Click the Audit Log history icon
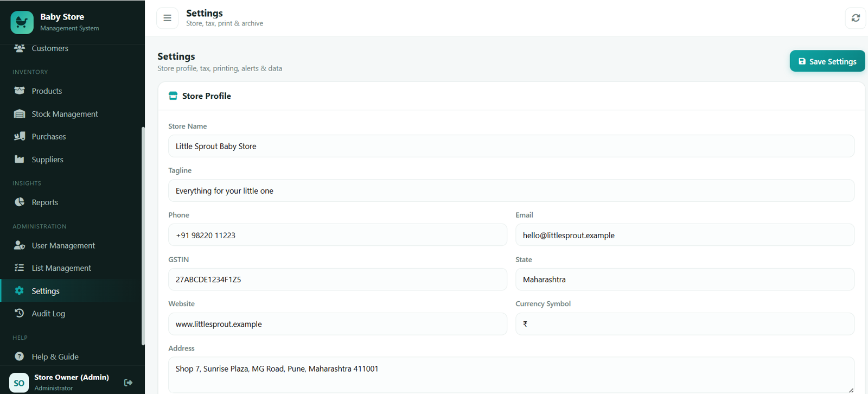868x394 pixels. (20, 313)
